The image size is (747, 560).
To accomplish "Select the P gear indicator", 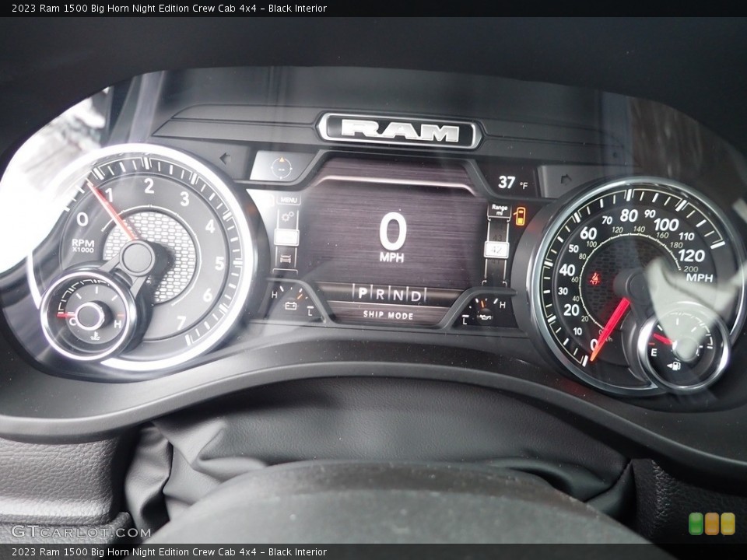I will (363, 293).
